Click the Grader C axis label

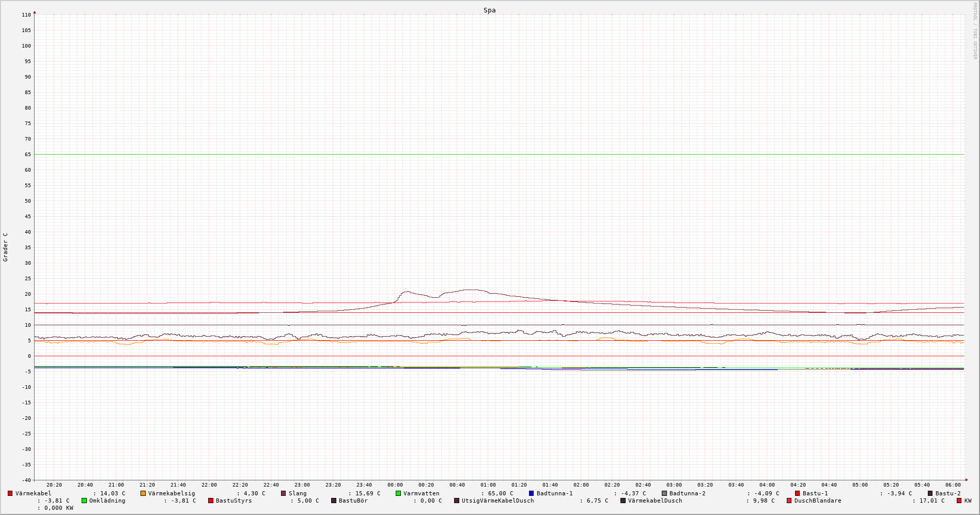click(x=6, y=247)
